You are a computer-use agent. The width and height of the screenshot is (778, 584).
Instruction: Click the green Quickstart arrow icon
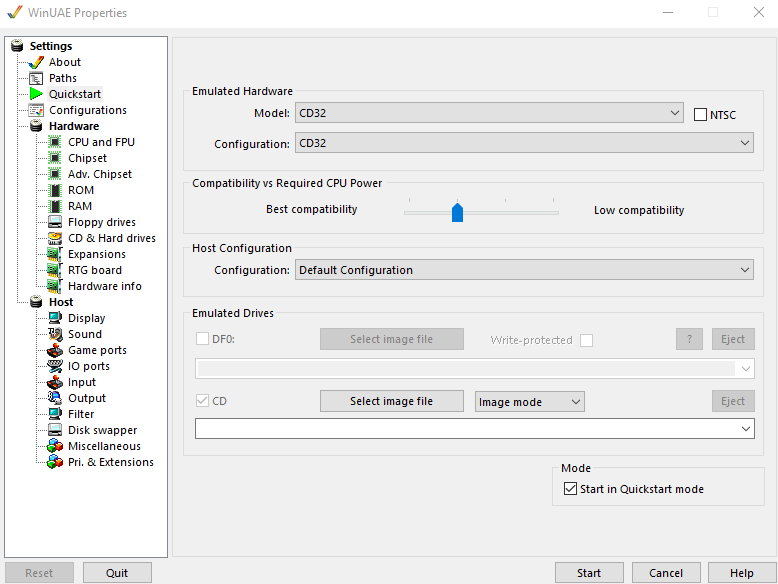(x=36, y=94)
